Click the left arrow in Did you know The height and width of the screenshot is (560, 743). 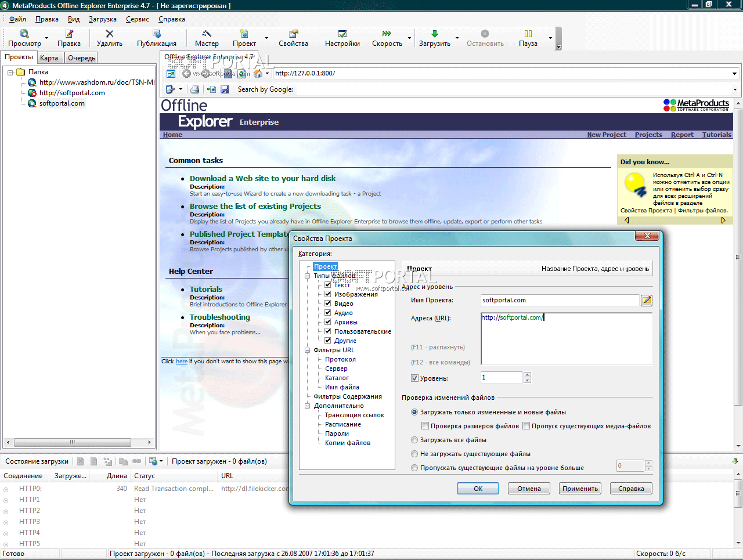626,221
